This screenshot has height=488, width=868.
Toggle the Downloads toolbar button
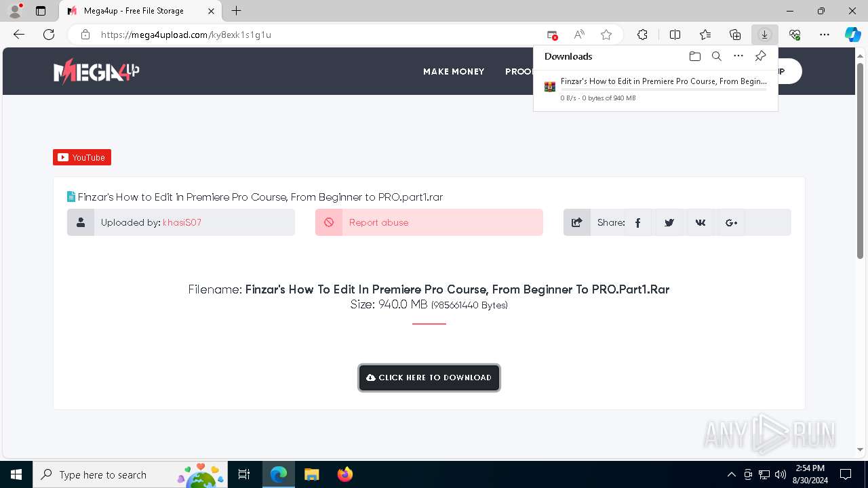click(x=765, y=35)
